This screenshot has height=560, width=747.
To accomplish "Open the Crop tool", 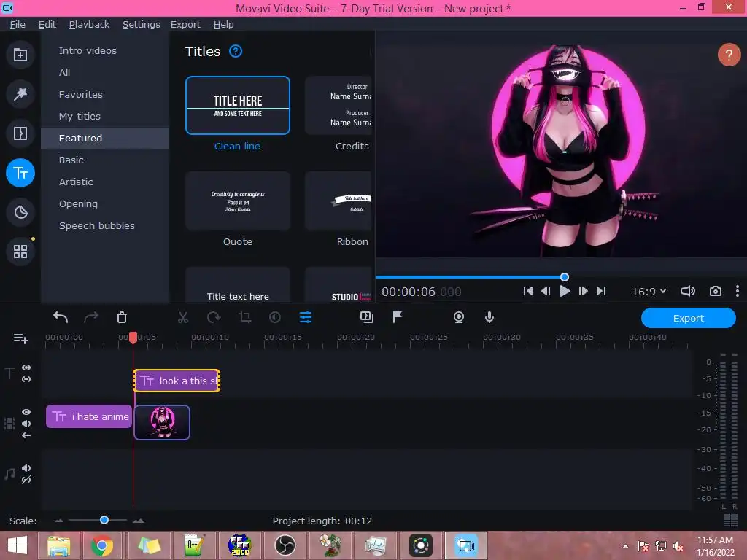I will click(x=245, y=317).
